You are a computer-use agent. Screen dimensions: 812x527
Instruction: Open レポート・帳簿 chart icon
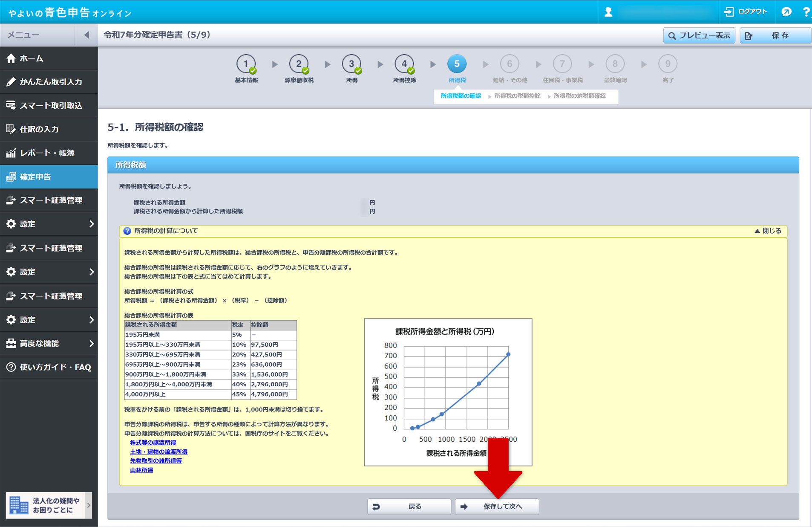[11, 153]
